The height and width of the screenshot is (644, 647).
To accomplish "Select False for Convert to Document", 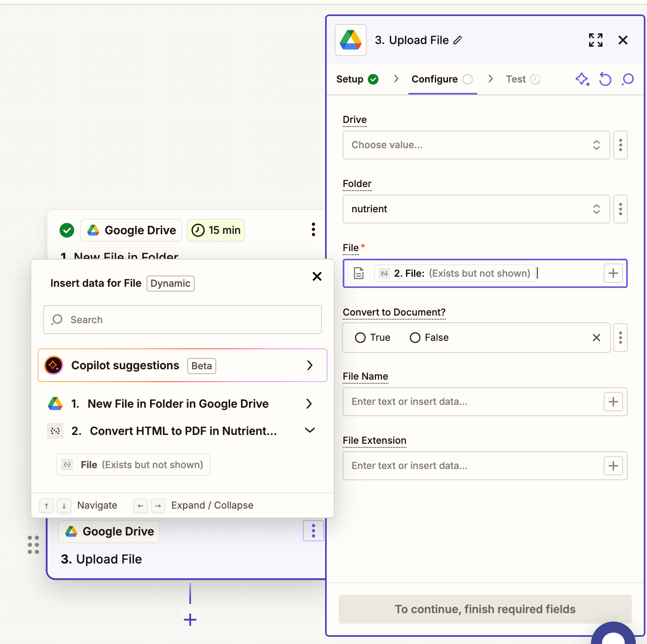I will (x=415, y=338).
